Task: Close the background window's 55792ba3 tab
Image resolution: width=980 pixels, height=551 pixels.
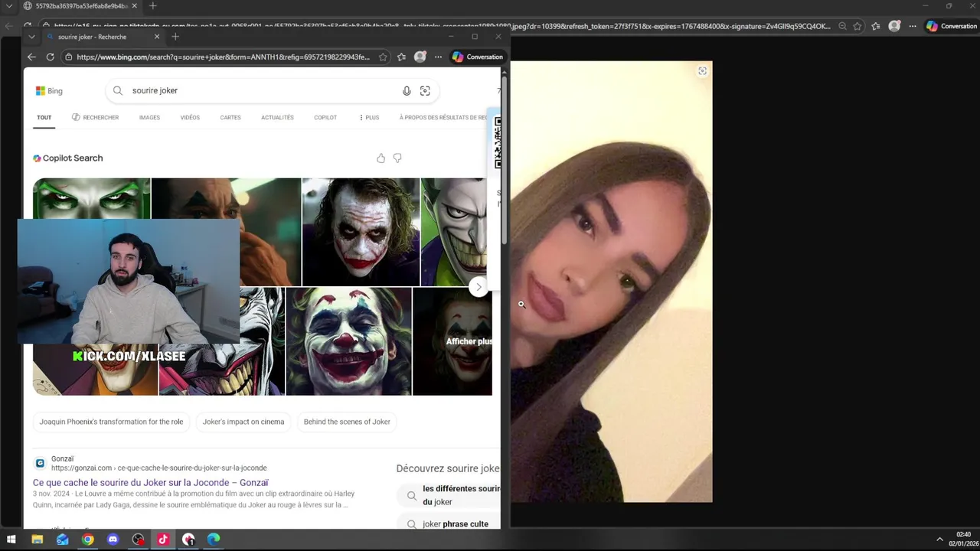Action: point(134,6)
